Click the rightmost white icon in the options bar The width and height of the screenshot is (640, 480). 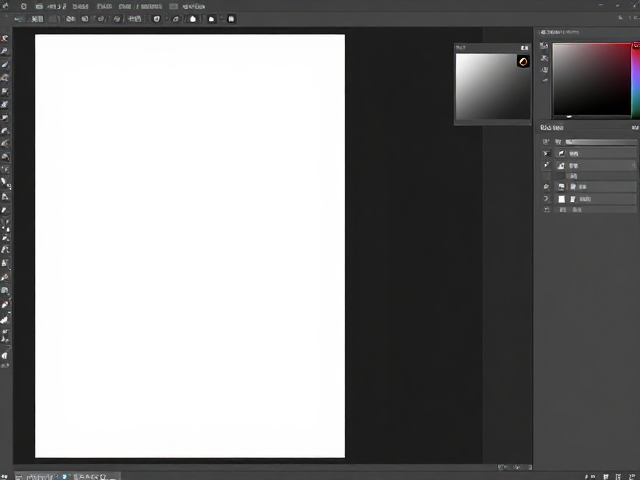(x=231, y=19)
